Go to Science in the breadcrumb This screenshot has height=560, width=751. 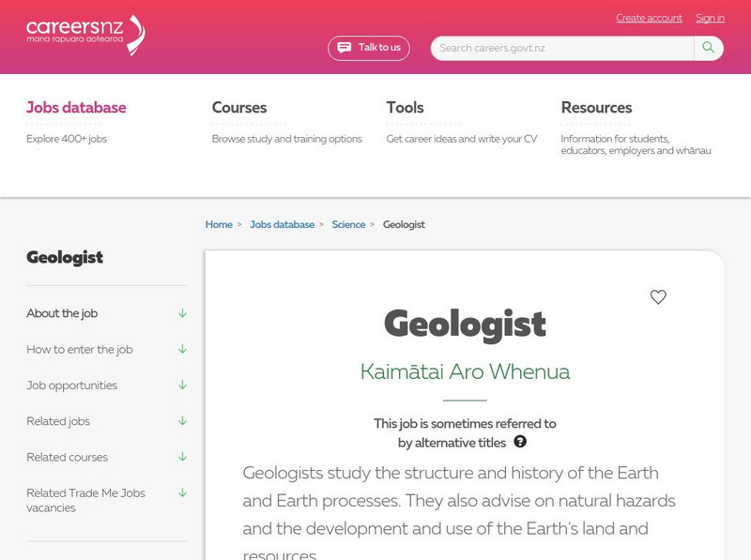pyautogui.click(x=348, y=225)
